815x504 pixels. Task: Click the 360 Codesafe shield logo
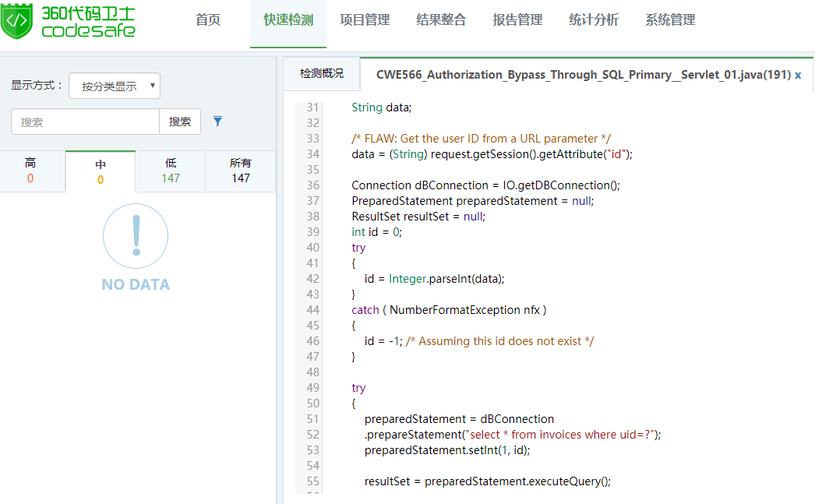pyautogui.click(x=17, y=23)
